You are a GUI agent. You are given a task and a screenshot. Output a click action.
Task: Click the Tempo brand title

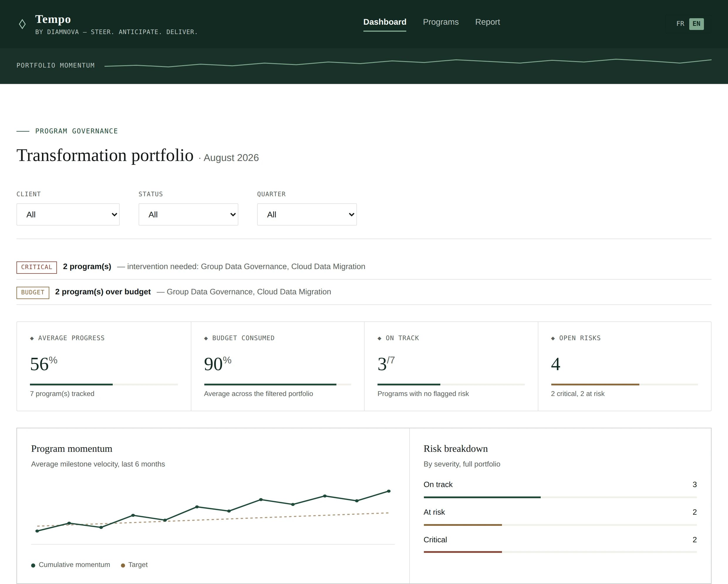(53, 19)
